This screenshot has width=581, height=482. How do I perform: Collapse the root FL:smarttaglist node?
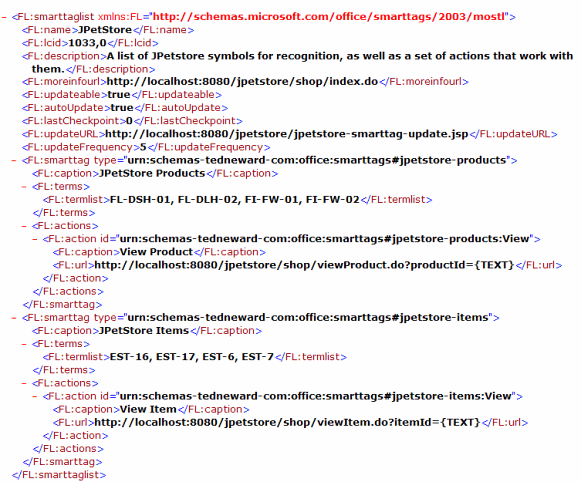(x=4, y=17)
